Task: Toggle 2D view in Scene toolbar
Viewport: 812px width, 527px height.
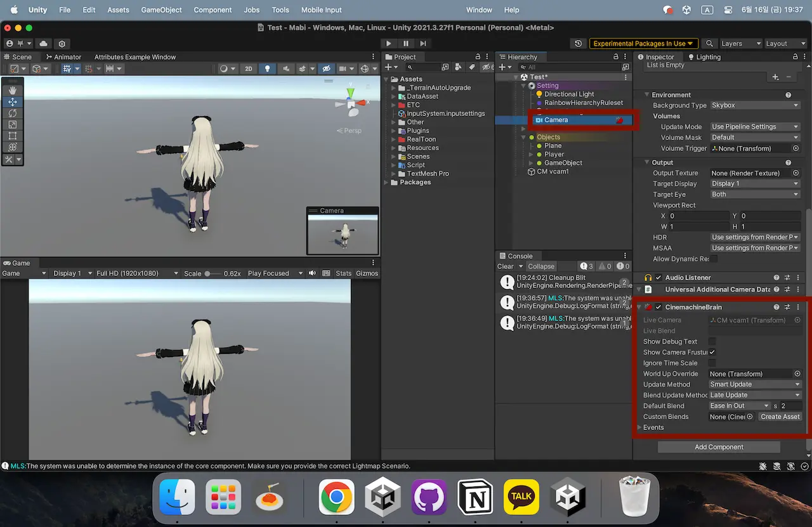Action: tap(249, 68)
